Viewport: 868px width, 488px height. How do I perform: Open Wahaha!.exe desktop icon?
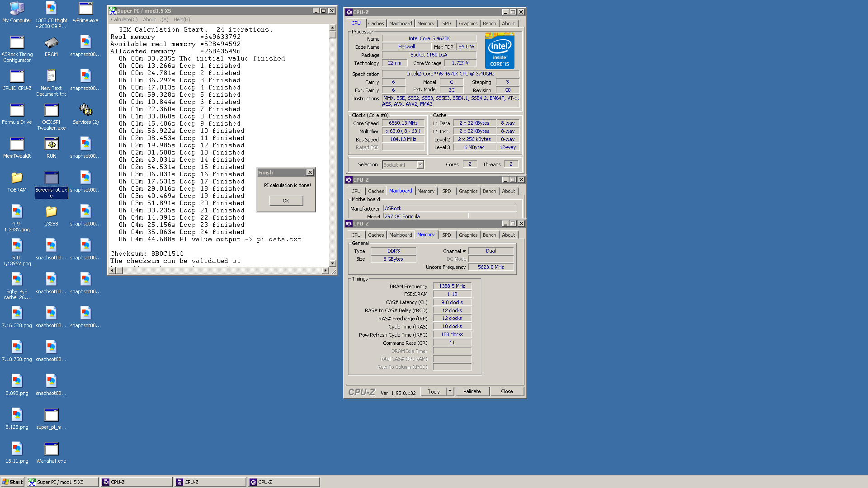51,453
